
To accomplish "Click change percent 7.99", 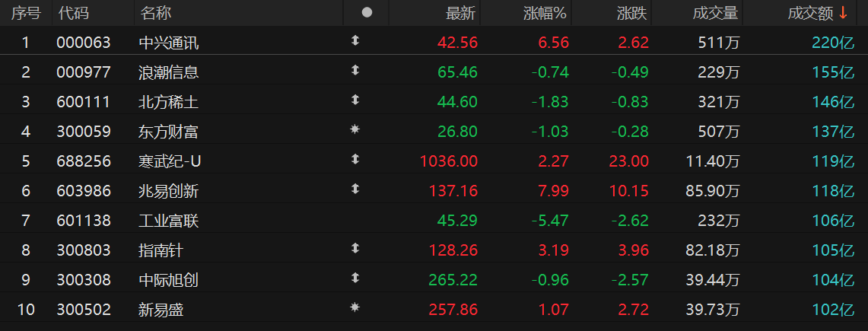I will (x=554, y=192).
